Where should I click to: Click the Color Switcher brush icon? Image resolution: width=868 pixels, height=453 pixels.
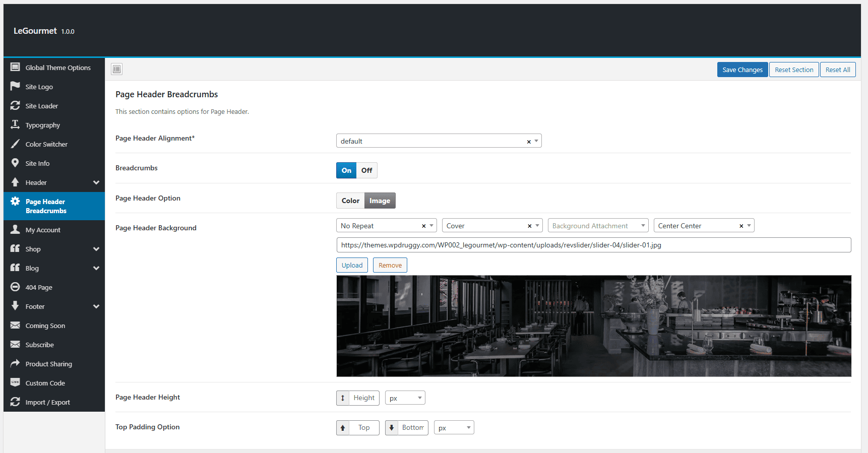tap(15, 144)
